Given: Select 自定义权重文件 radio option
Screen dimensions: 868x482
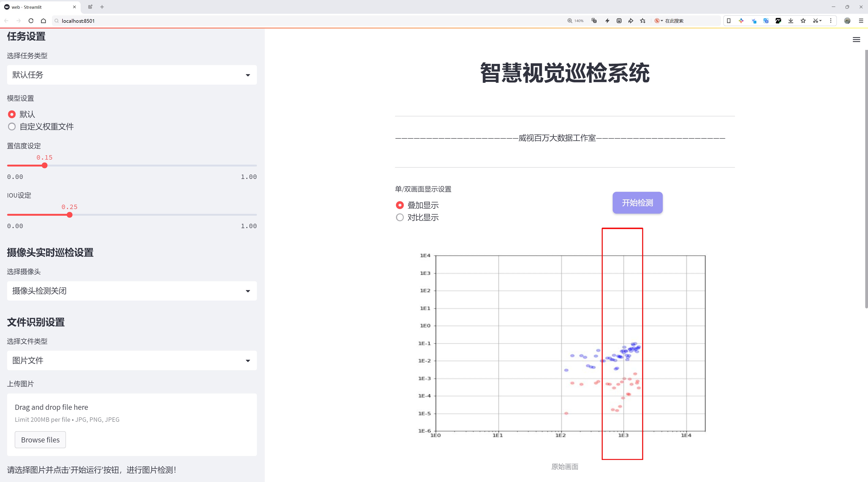Looking at the screenshot, I should click(x=12, y=127).
